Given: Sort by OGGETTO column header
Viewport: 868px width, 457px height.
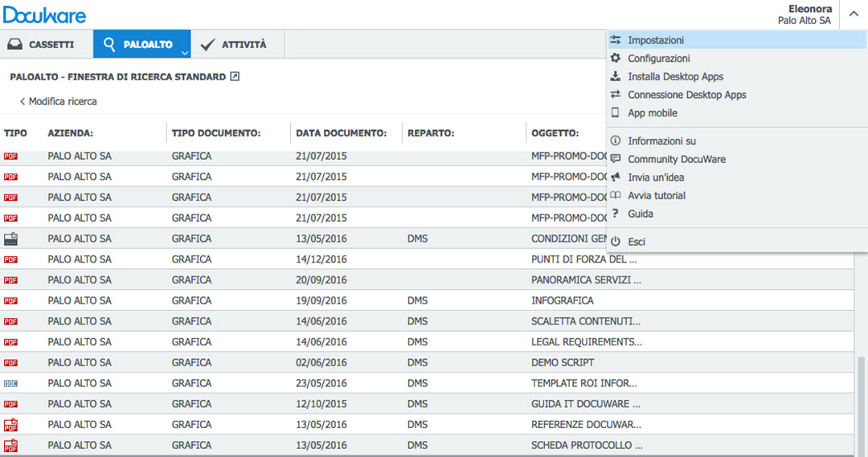Looking at the screenshot, I should [555, 133].
